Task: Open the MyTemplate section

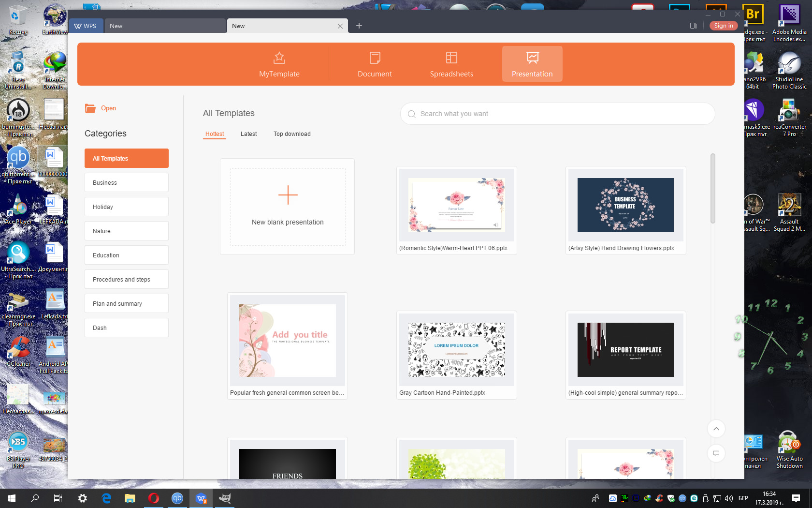Action: point(279,64)
